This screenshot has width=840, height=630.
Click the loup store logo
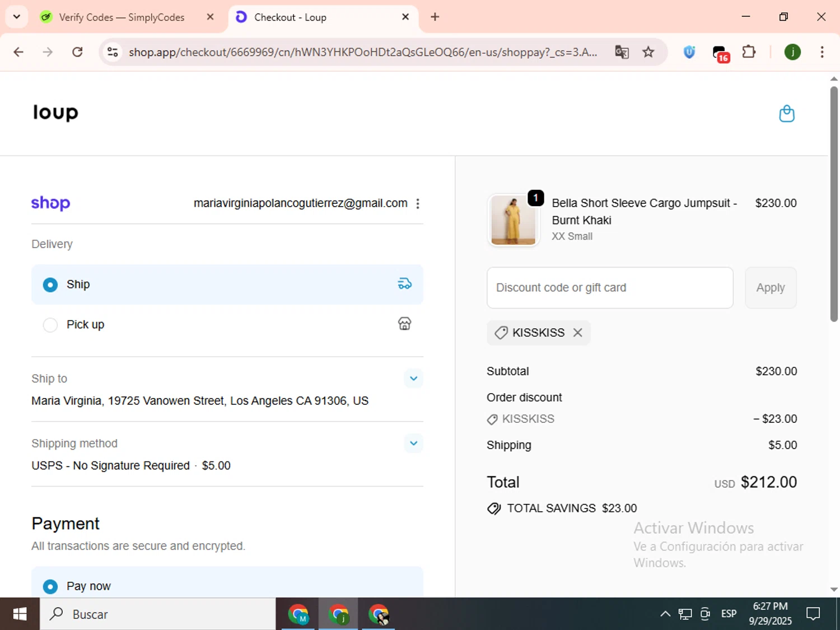[x=55, y=112]
